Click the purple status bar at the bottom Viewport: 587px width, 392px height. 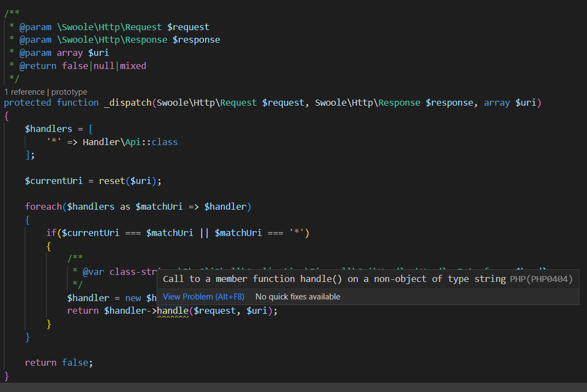pos(293,389)
